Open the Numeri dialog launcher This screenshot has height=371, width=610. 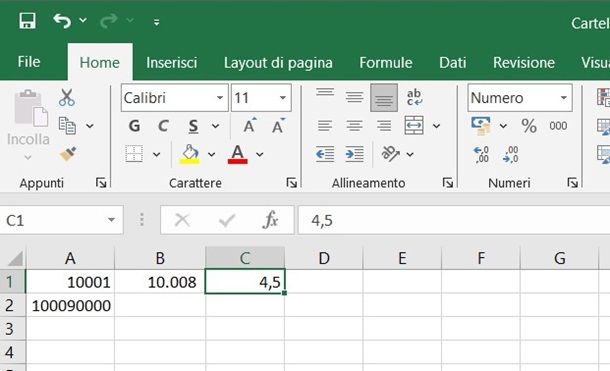pyautogui.click(x=572, y=182)
